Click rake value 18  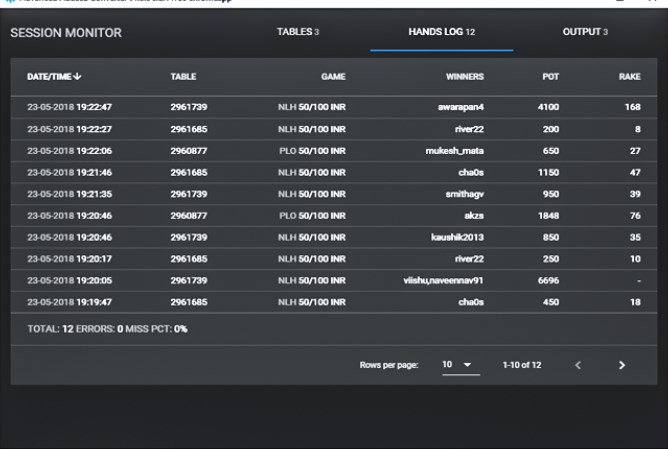pos(635,302)
